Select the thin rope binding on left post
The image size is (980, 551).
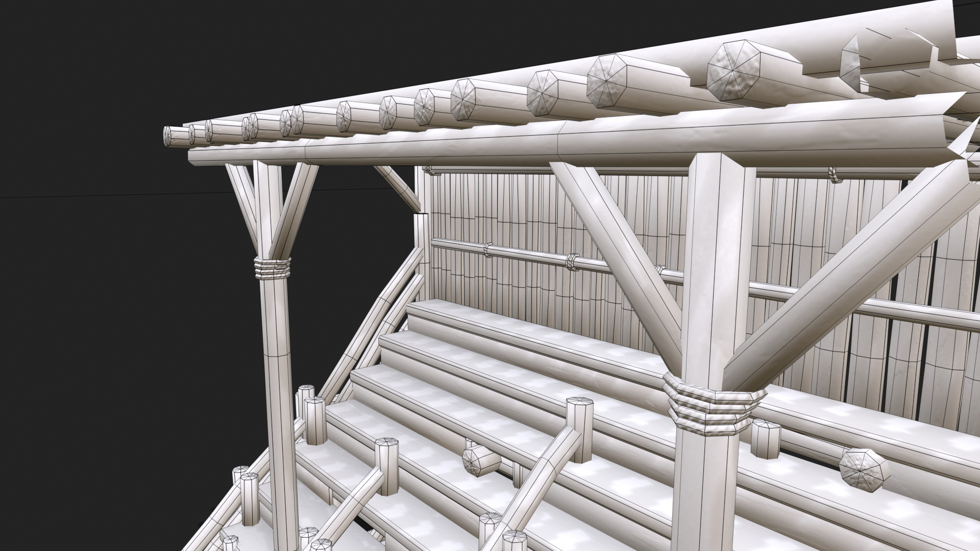pos(273,268)
